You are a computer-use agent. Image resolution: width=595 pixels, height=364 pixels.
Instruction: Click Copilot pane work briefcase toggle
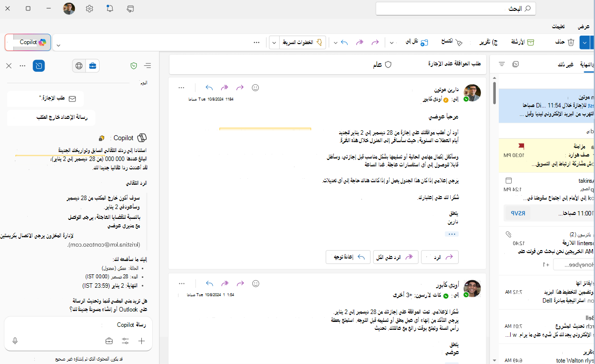click(x=92, y=65)
